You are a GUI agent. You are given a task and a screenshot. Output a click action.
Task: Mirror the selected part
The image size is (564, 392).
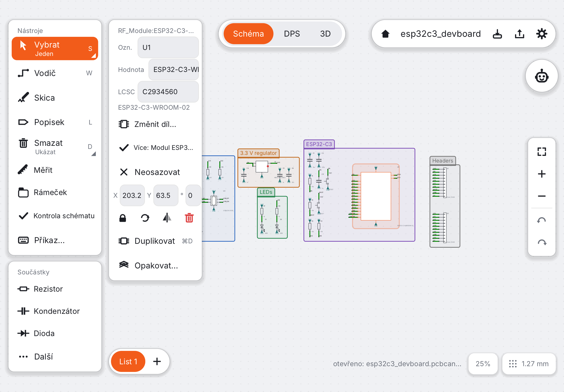(167, 218)
